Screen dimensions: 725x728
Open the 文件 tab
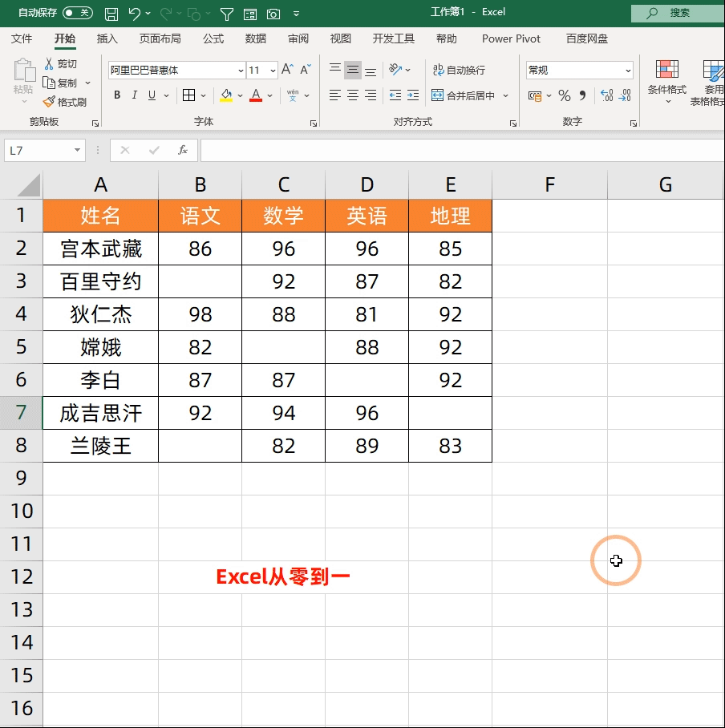[x=22, y=38]
